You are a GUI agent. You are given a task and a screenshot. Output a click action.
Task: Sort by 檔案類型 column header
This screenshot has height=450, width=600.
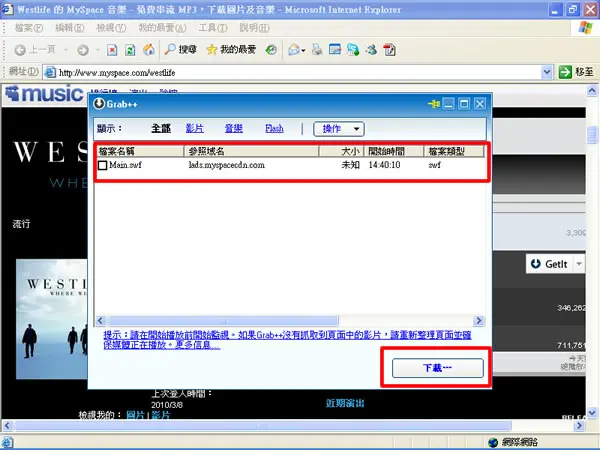pos(454,151)
